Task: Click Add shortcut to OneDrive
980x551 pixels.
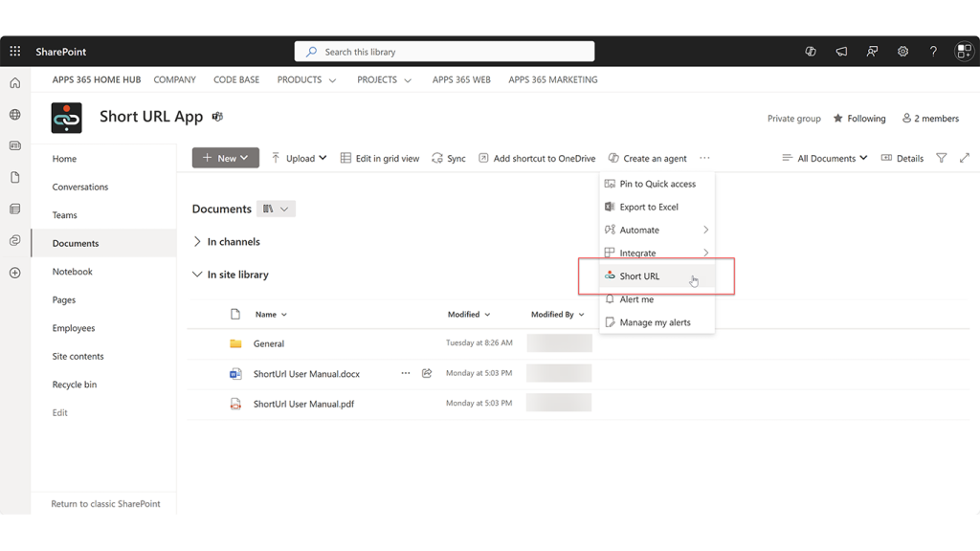Action: tap(537, 158)
